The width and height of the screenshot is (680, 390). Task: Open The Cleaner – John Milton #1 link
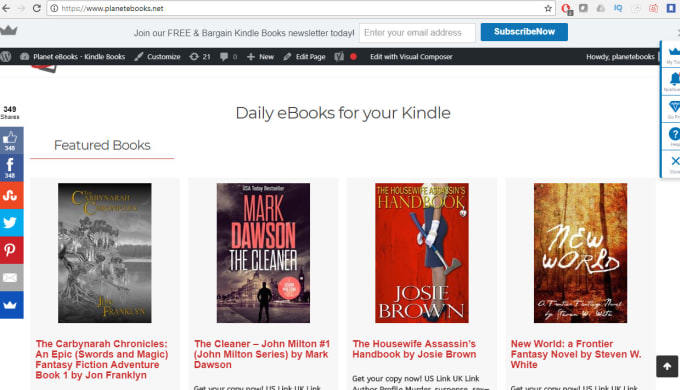coord(262,354)
